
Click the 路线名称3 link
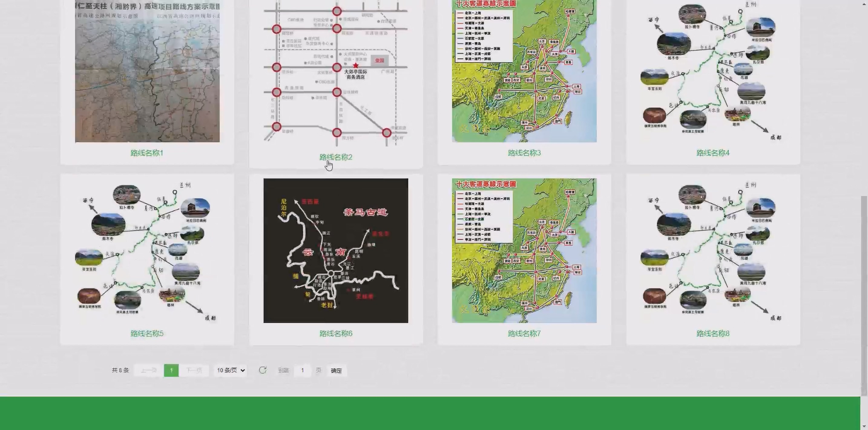click(x=524, y=153)
